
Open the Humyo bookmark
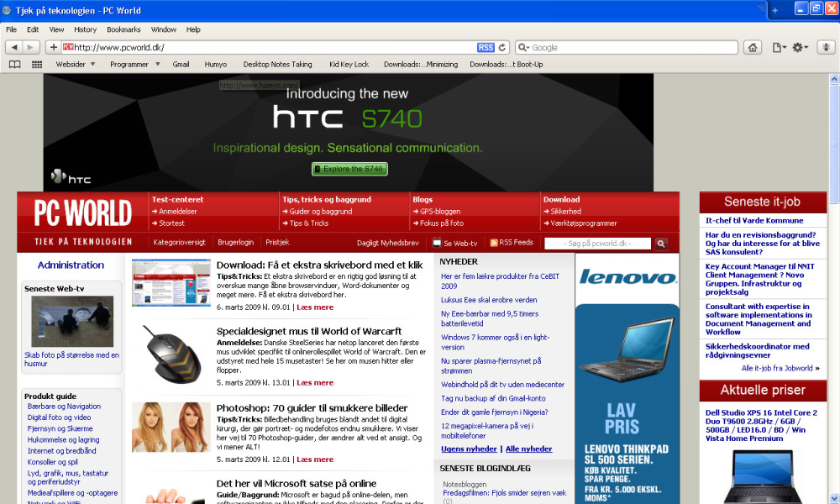coord(215,65)
